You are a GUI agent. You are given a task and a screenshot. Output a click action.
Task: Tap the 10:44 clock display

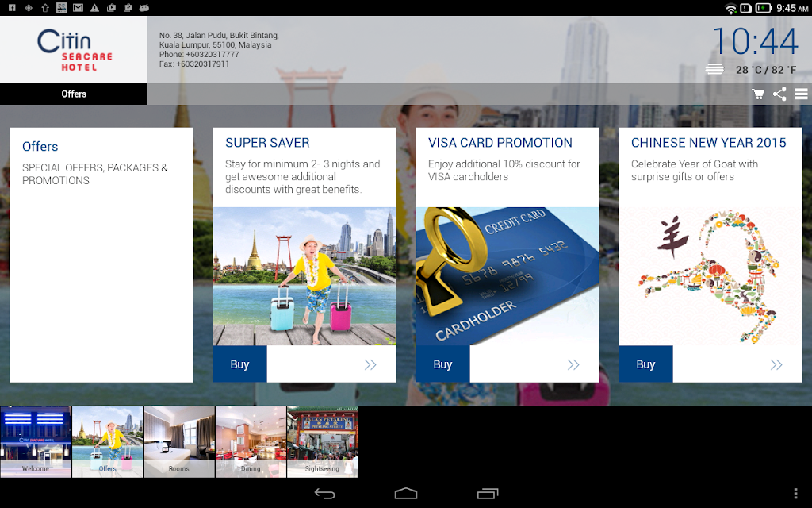(x=755, y=41)
